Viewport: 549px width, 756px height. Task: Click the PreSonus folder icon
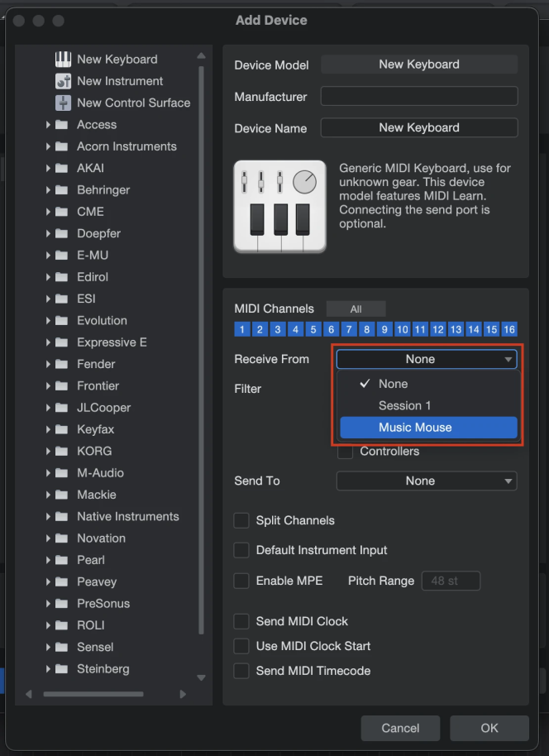[62, 604]
